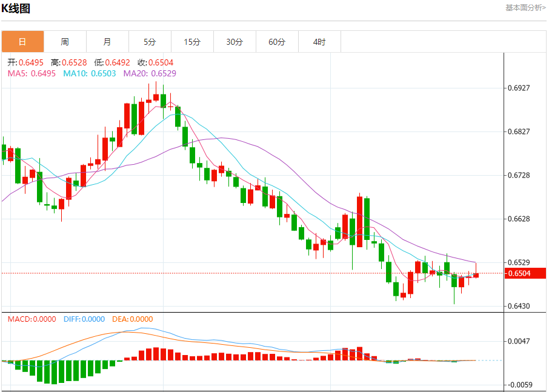549x392 pixels.
Task: Click the 0.6728 price axis label
Action: pos(519,175)
